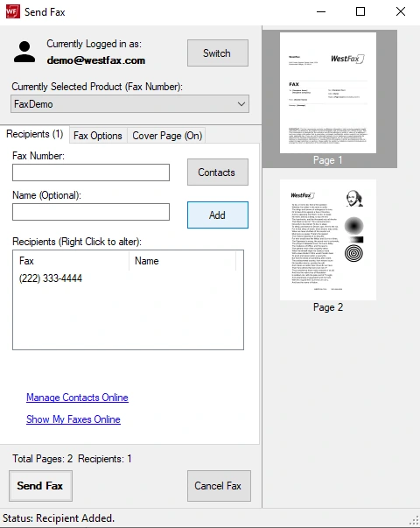The width and height of the screenshot is (420, 528).
Task: Click the Name column header
Action: coord(182,261)
